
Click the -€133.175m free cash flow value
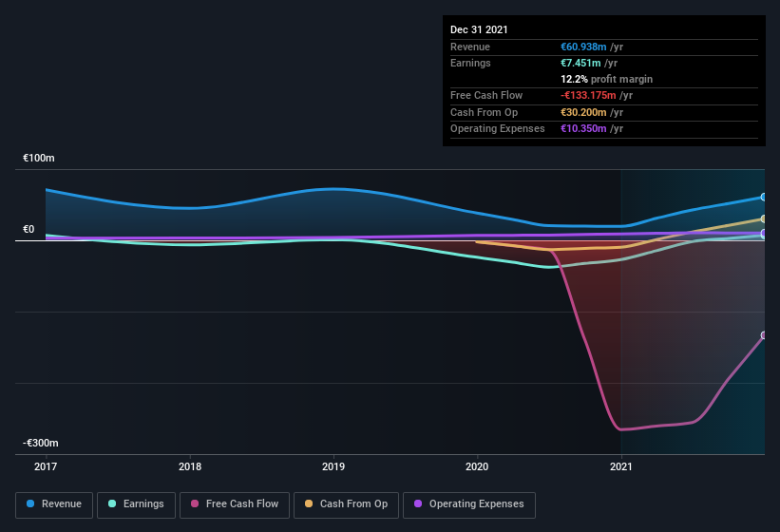pyautogui.click(x=588, y=95)
